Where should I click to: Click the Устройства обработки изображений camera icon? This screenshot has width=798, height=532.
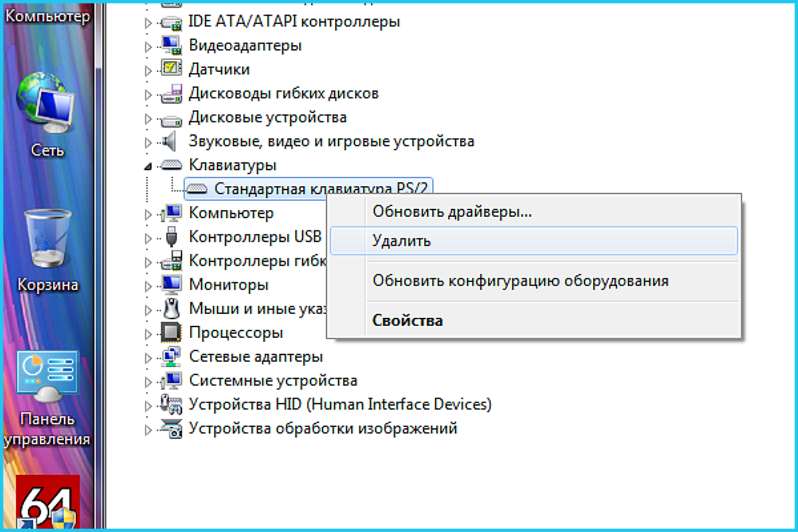pos(172,428)
